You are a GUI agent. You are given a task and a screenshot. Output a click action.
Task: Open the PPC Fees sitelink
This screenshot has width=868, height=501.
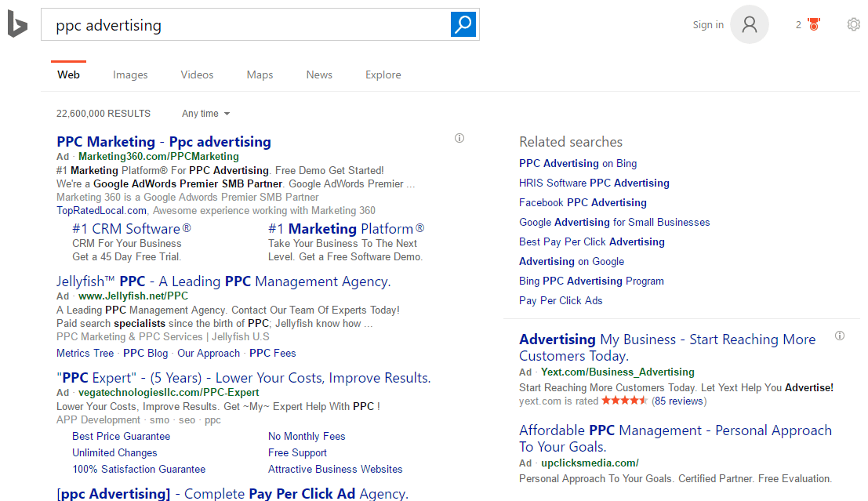[272, 353]
